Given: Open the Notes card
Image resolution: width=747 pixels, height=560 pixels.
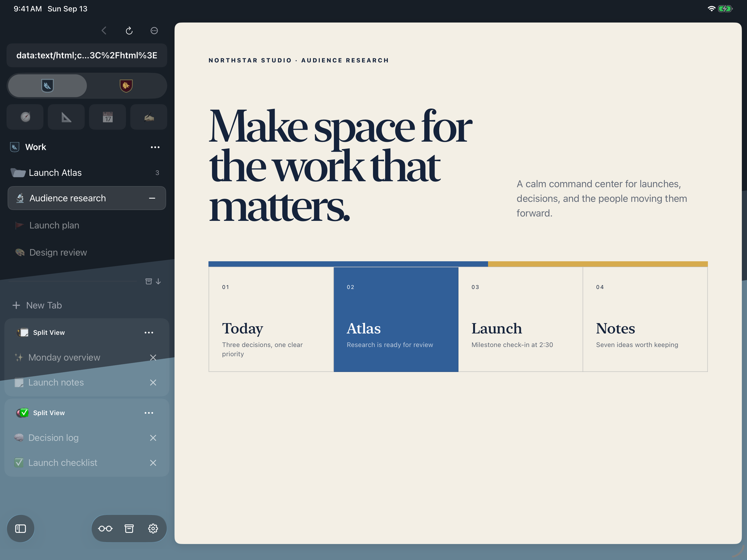Looking at the screenshot, I should [645, 319].
